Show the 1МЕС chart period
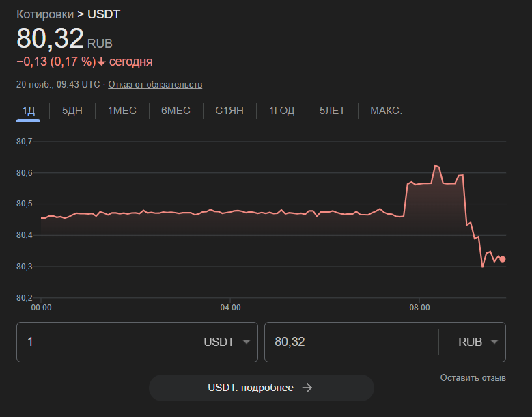The width and height of the screenshot is (532, 417). [122, 111]
